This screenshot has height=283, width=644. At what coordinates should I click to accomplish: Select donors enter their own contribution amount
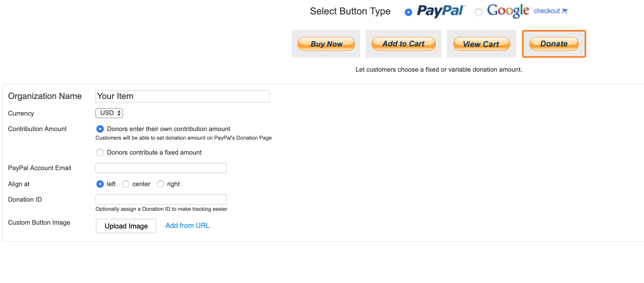point(100,129)
